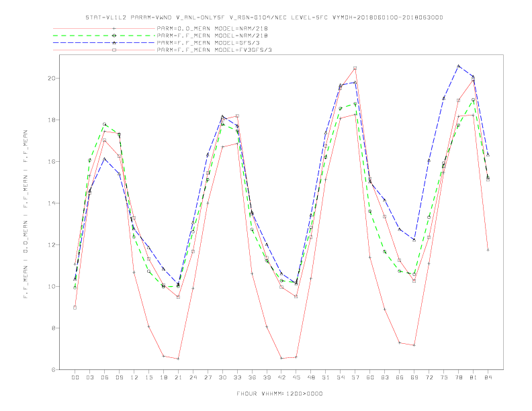Click x-axis forecast hour label 24
The height and width of the screenshot is (411, 532).
[x=193, y=377]
